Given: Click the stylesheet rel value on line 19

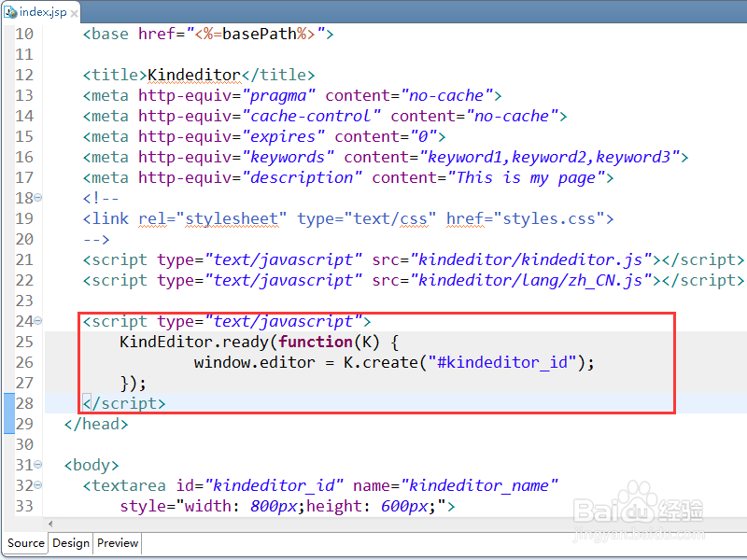Looking at the screenshot, I should pyautogui.click(x=232, y=218).
